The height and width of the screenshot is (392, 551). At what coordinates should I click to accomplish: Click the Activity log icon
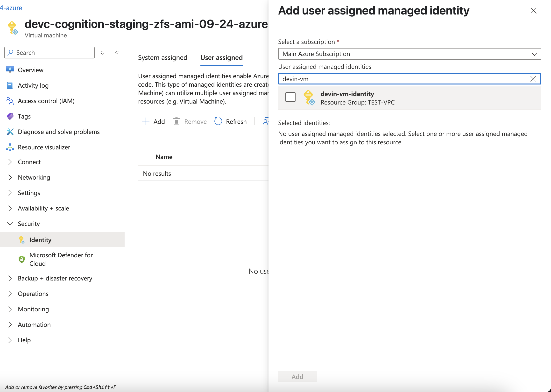coord(10,85)
